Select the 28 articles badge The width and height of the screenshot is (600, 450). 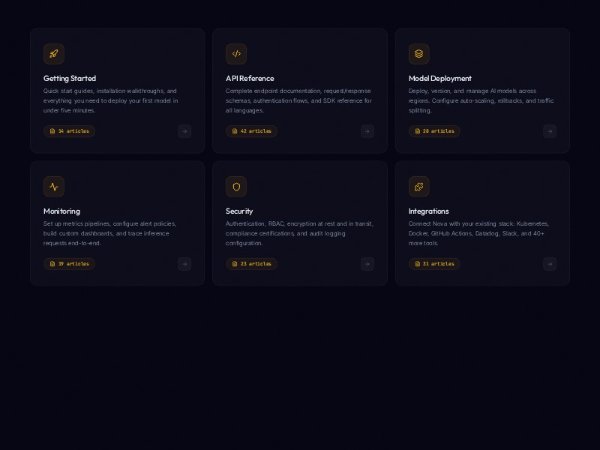pyautogui.click(x=434, y=131)
